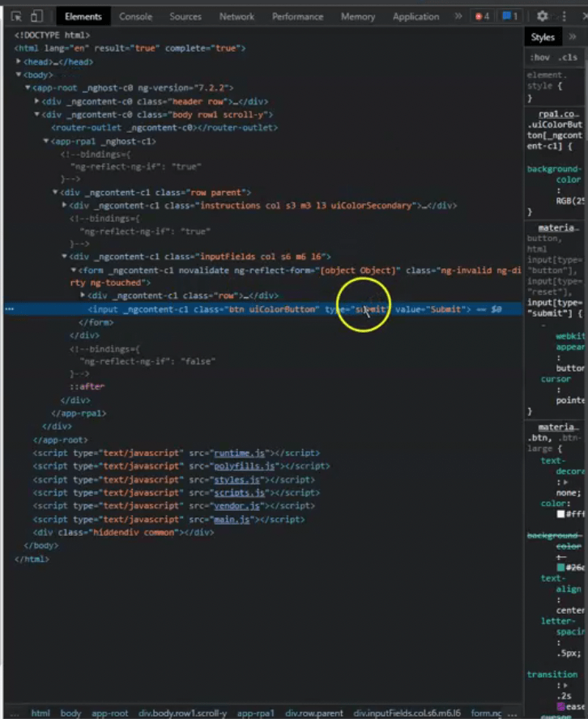Viewport: 588px width, 719px height.
Task: Collapse the body row1 scroll-y div
Action: [36, 114]
